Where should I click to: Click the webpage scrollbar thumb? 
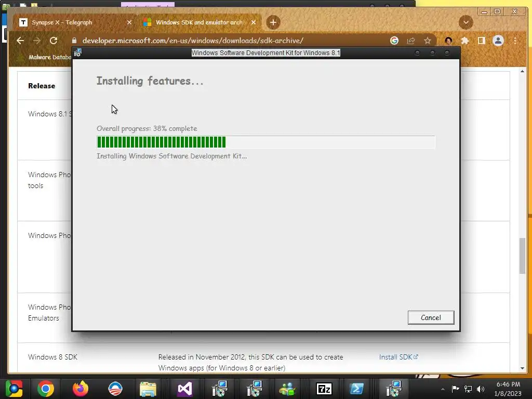click(522, 256)
